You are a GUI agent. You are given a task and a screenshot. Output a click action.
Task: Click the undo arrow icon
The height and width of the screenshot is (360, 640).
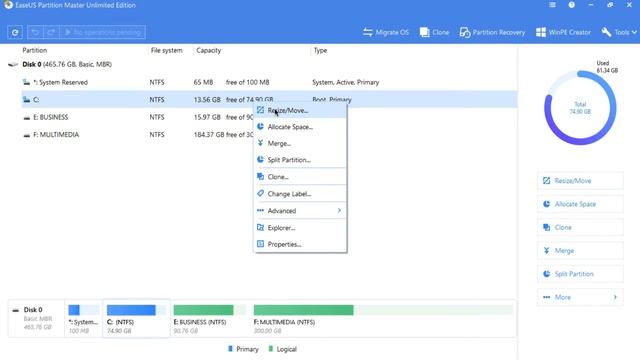tap(35, 32)
